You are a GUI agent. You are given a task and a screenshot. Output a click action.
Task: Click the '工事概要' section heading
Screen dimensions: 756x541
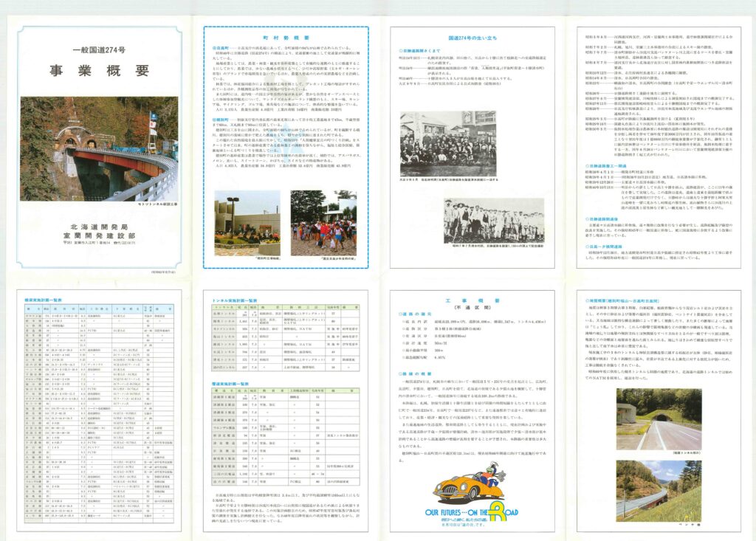(472, 302)
